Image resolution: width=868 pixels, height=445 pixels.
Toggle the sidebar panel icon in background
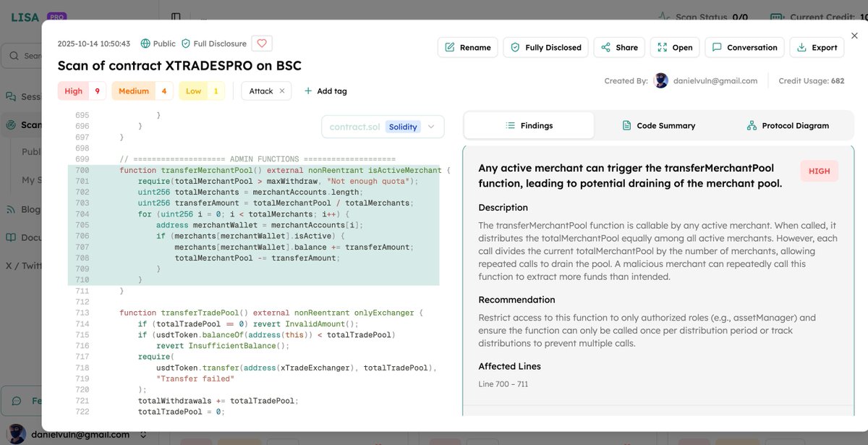pos(176,17)
